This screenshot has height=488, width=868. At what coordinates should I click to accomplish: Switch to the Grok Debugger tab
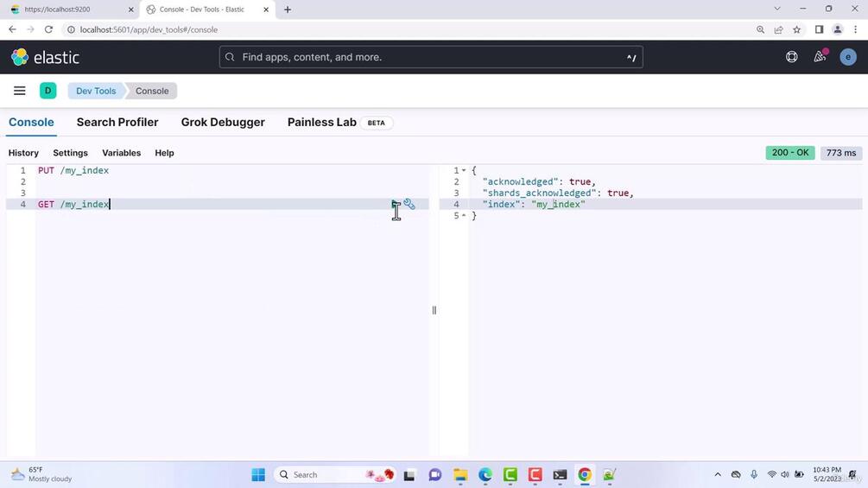[x=223, y=123]
